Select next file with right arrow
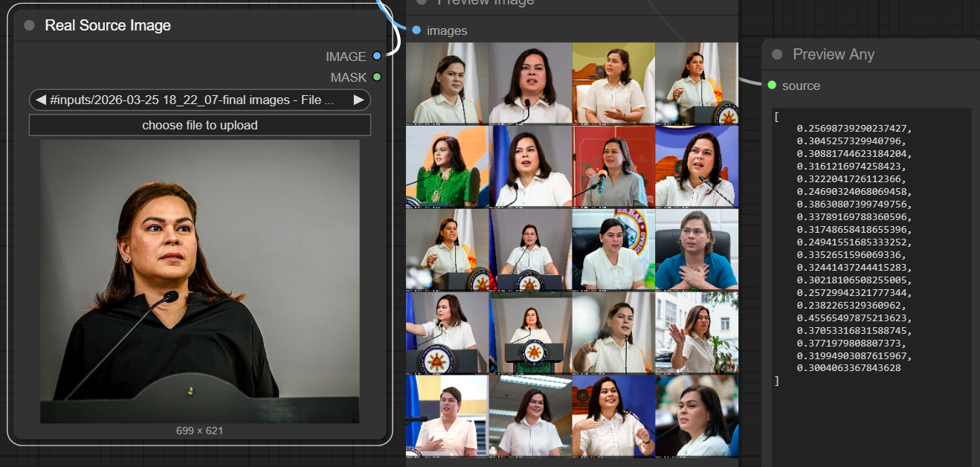980x467 pixels. click(358, 100)
